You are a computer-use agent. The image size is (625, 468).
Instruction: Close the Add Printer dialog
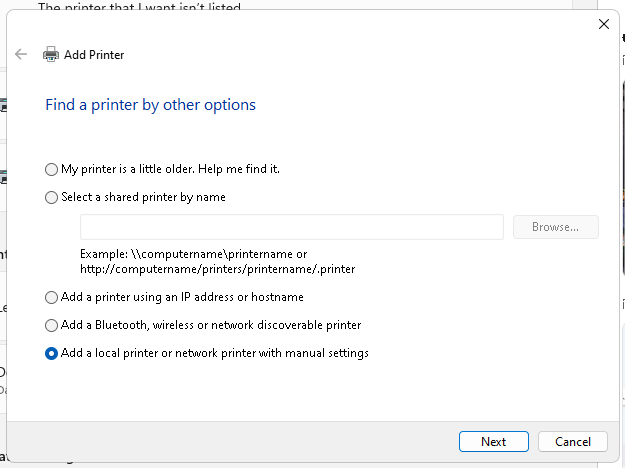pos(603,24)
